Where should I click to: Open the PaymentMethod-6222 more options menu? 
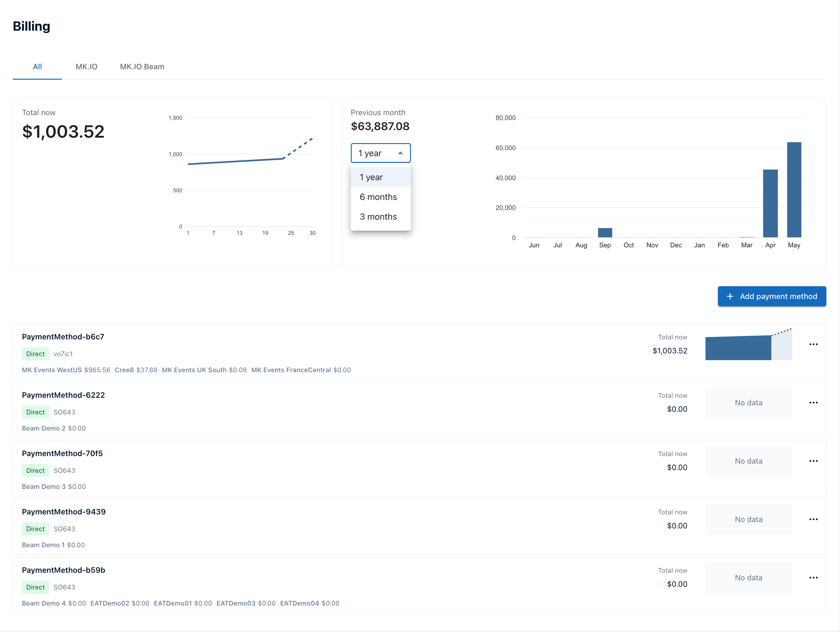pos(813,403)
